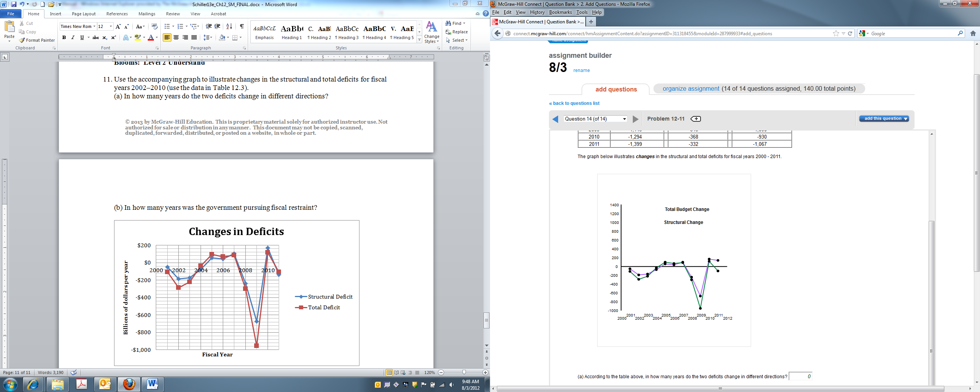Click the Grow Font icon
The image size is (980, 392).
(118, 26)
